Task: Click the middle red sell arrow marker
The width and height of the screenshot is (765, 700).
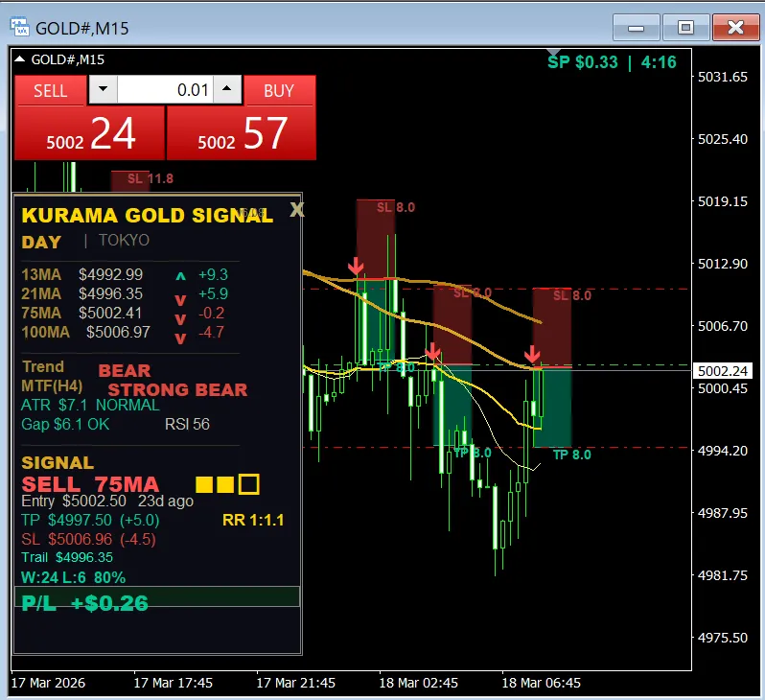Action: point(432,352)
